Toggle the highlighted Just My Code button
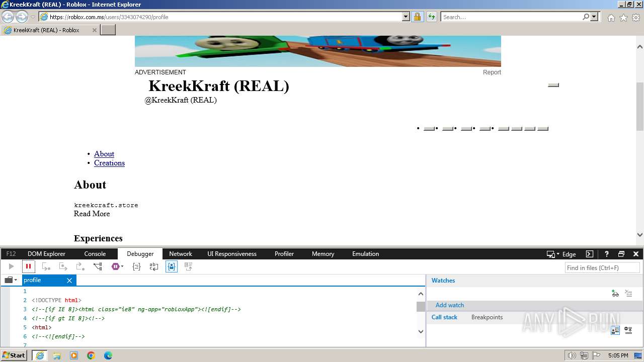The width and height of the screenshot is (644, 362). tap(172, 266)
